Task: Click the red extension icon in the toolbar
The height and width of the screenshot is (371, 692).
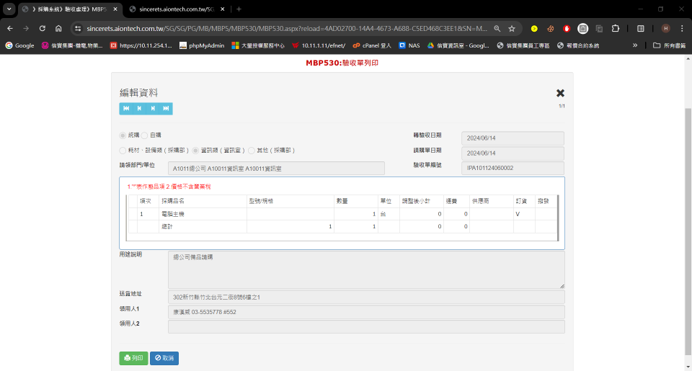Action: click(567, 29)
